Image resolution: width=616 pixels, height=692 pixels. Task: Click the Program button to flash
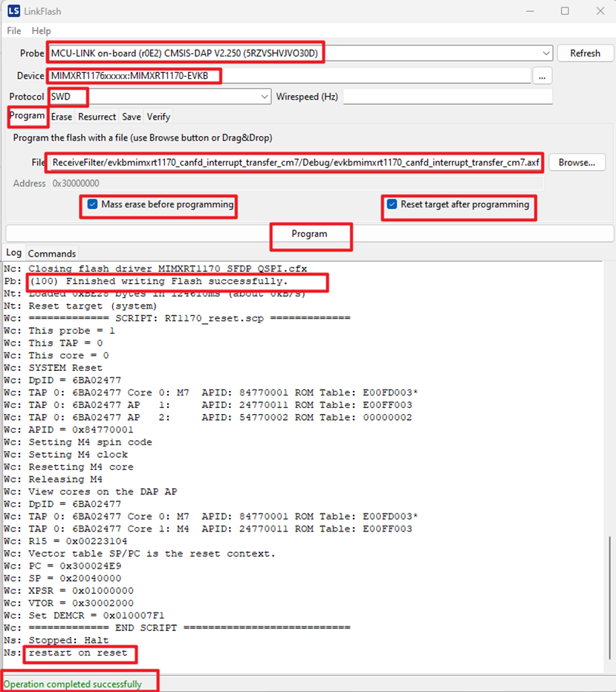(309, 234)
